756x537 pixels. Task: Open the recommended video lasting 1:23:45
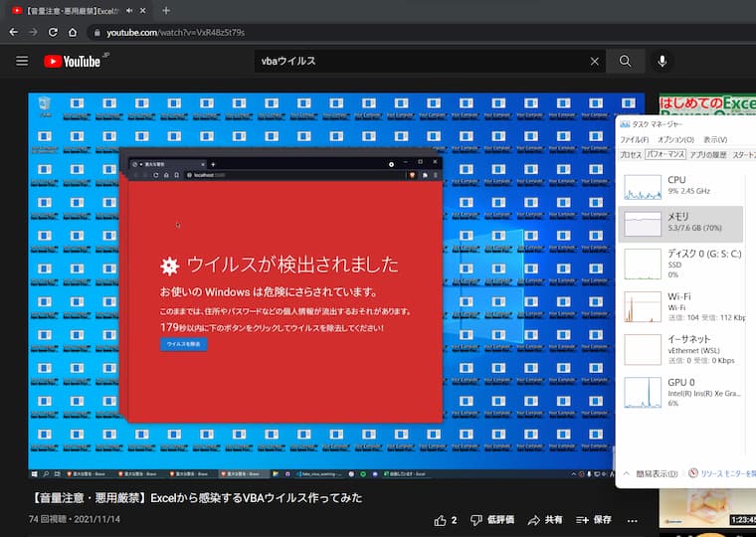[x=707, y=508]
